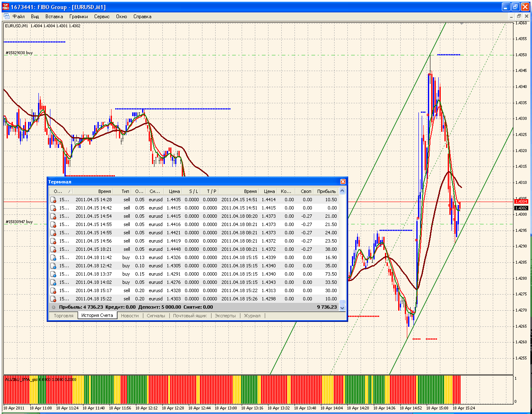
Task: Switch to the Торговля tab
Action: (63, 316)
